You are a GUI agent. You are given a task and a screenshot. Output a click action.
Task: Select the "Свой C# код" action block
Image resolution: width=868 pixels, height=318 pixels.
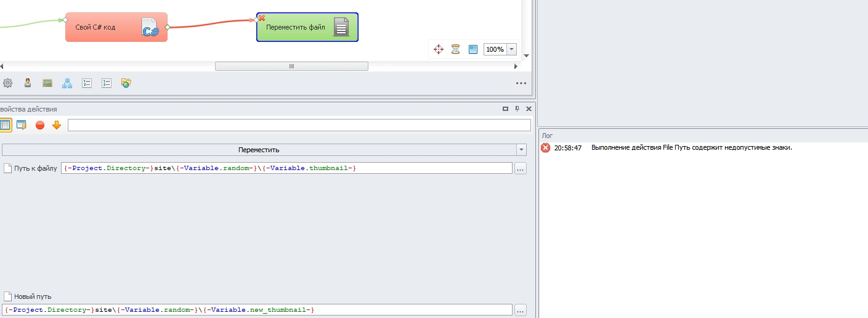click(x=116, y=27)
